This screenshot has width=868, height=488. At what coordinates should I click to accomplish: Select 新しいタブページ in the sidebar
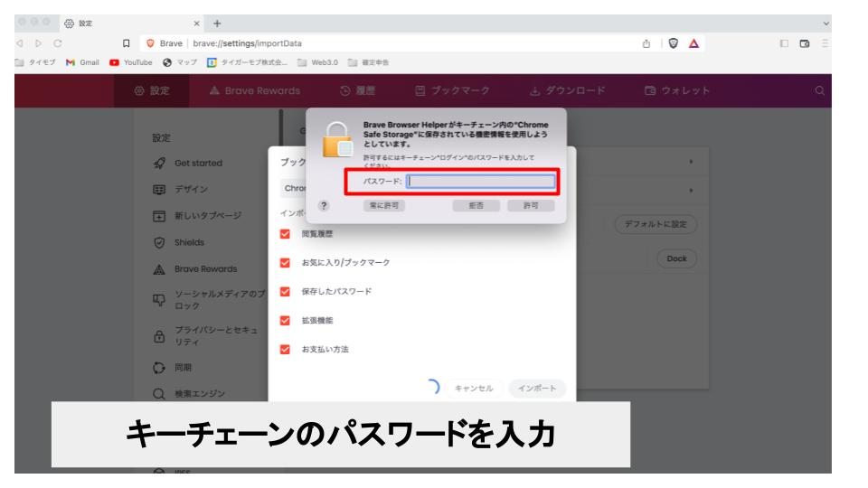click(208, 216)
